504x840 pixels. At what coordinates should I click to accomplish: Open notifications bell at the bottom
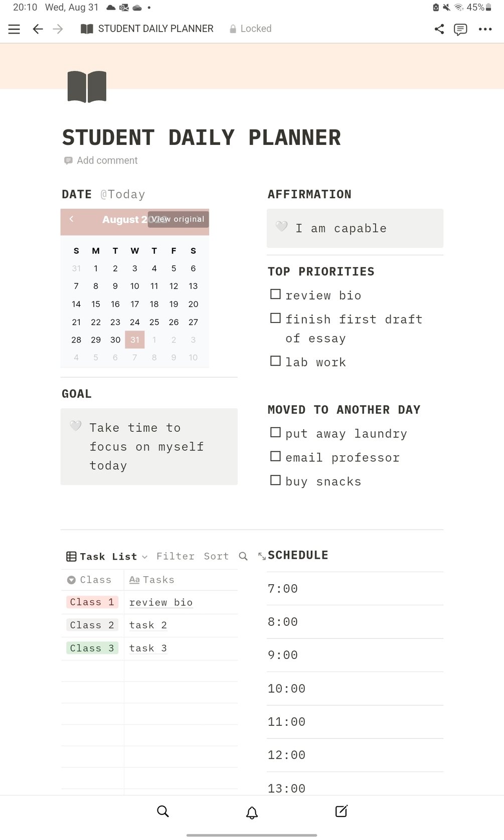tap(252, 812)
